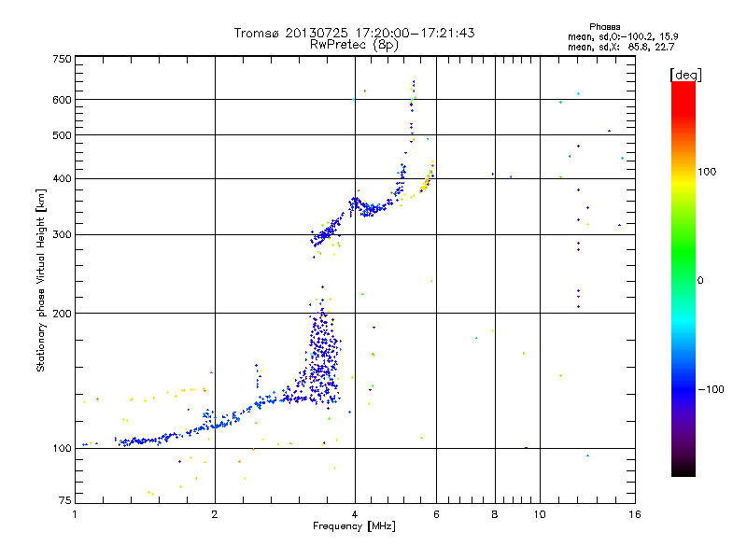
Task: Click the y-axis tick label '400'
Action: click(62, 179)
